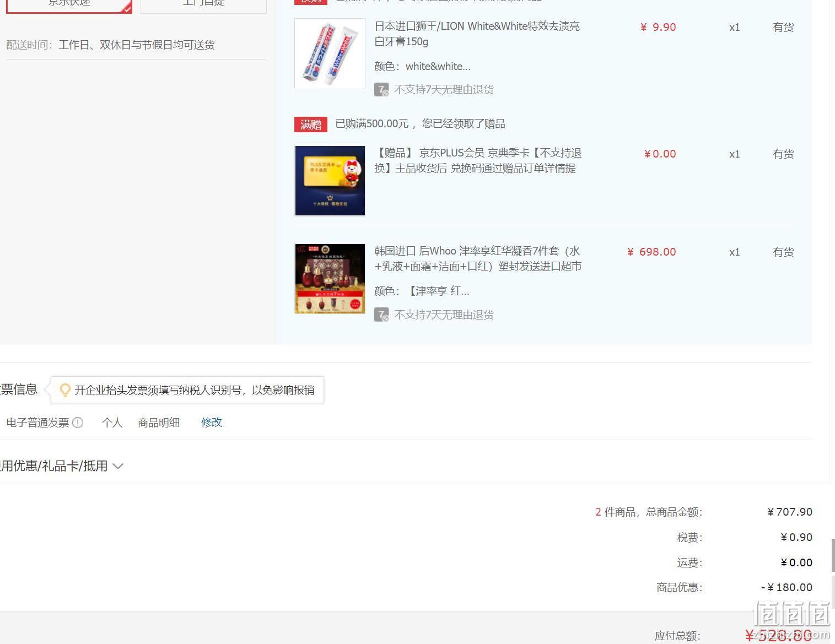Open the LION White&White toothpaste product title

(x=477, y=34)
